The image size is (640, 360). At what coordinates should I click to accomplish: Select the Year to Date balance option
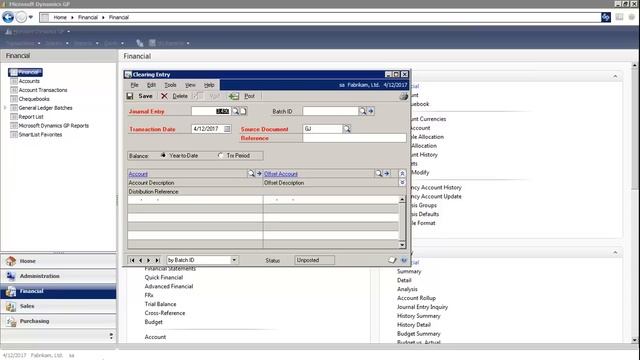tap(163, 156)
